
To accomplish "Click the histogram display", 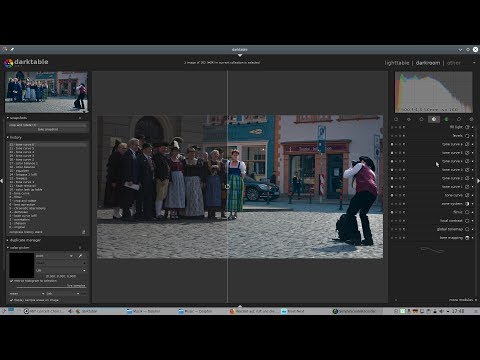I will pyautogui.click(x=434, y=92).
